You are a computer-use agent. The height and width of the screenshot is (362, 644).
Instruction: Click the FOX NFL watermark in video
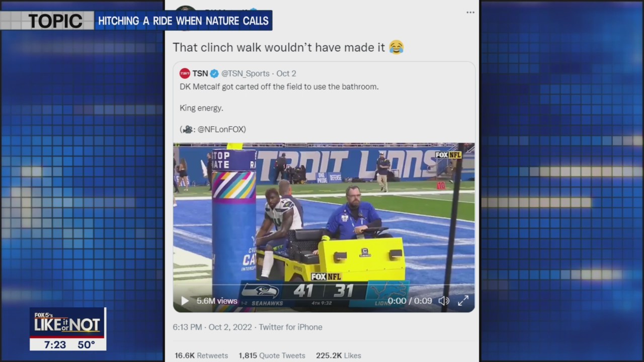coord(448,155)
